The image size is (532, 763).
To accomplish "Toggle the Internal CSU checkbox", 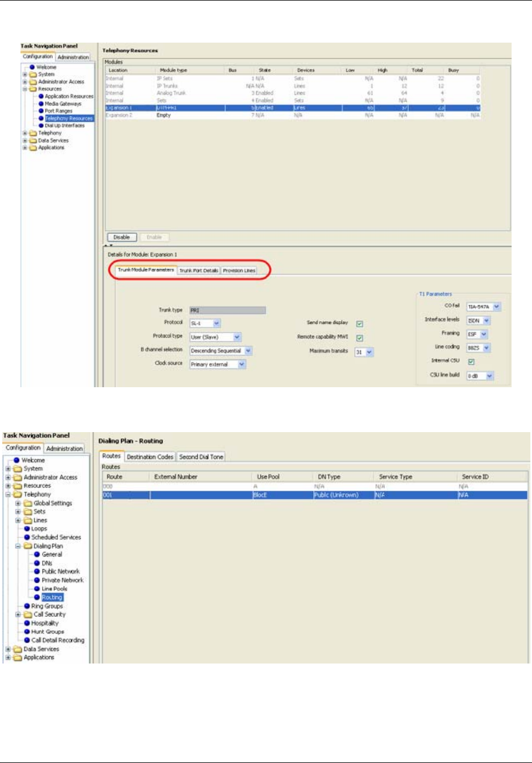I will click(x=471, y=362).
